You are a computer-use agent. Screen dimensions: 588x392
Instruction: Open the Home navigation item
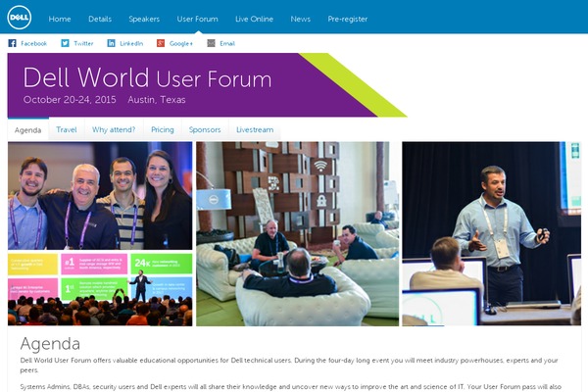tap(60, 19)
